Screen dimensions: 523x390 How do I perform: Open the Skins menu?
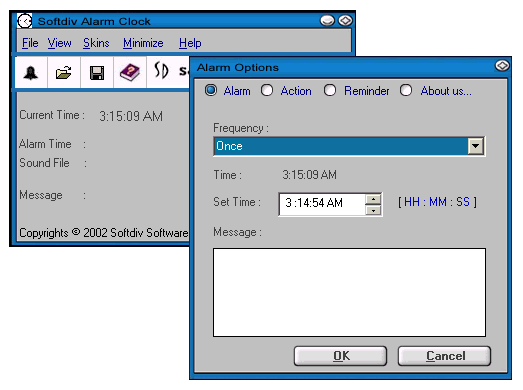pyautogui.click(x=96, y=43)
